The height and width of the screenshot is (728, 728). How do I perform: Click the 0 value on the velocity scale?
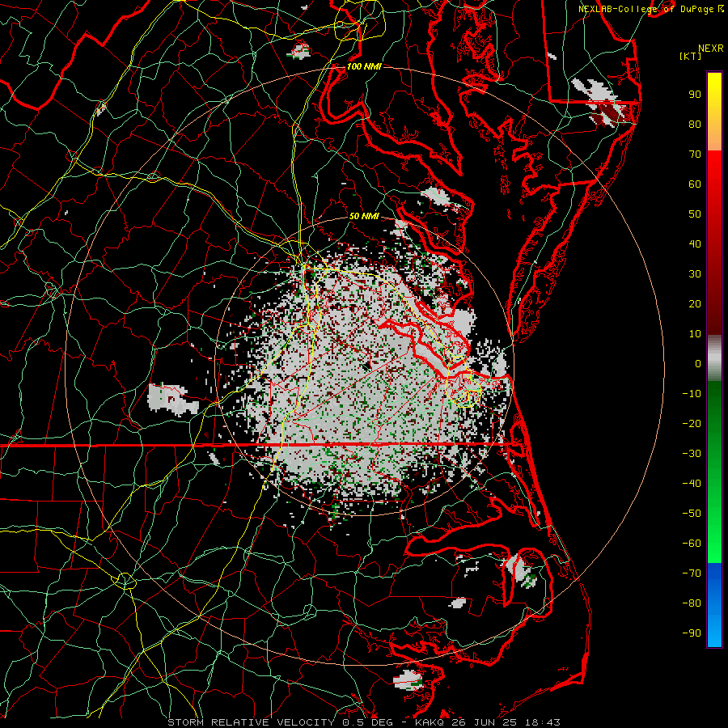698,363
